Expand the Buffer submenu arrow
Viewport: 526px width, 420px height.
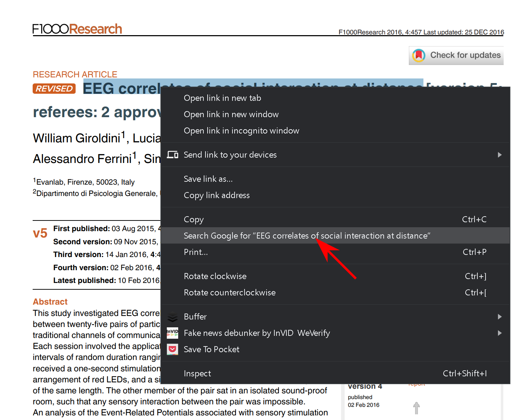click(x=499, y=317)
